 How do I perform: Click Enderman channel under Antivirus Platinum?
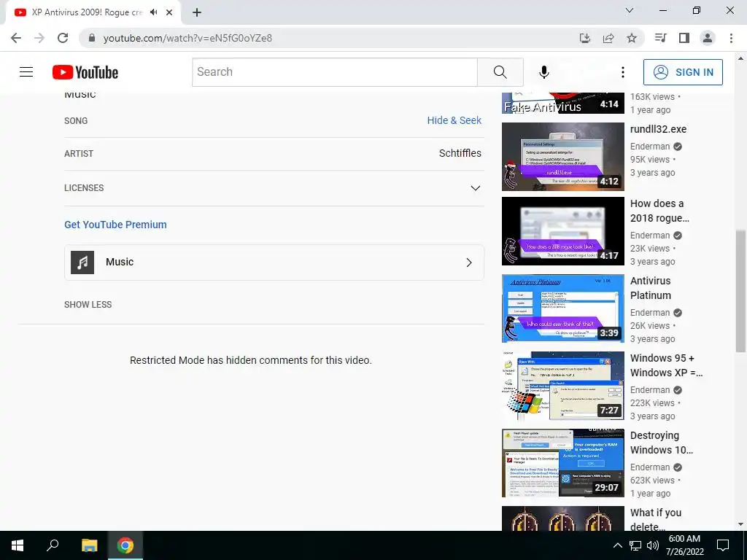(x=650, y=313)
